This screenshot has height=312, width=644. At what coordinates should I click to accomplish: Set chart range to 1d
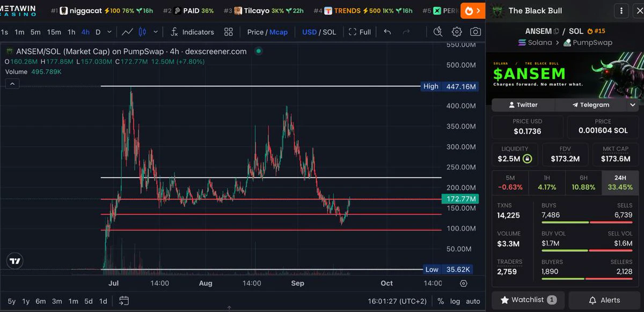coord(103,301)
